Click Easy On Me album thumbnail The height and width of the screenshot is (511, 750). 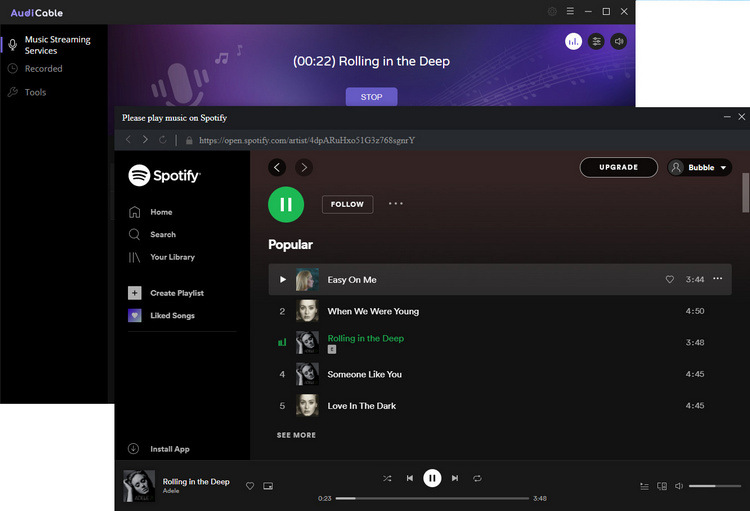point(307,279)
